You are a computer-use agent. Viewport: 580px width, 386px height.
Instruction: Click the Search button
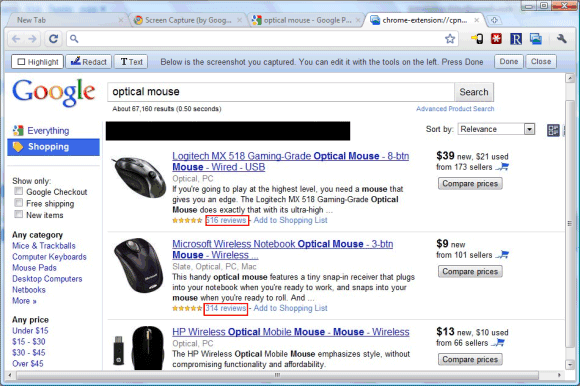pyautogui.click(x=474, y=92)
